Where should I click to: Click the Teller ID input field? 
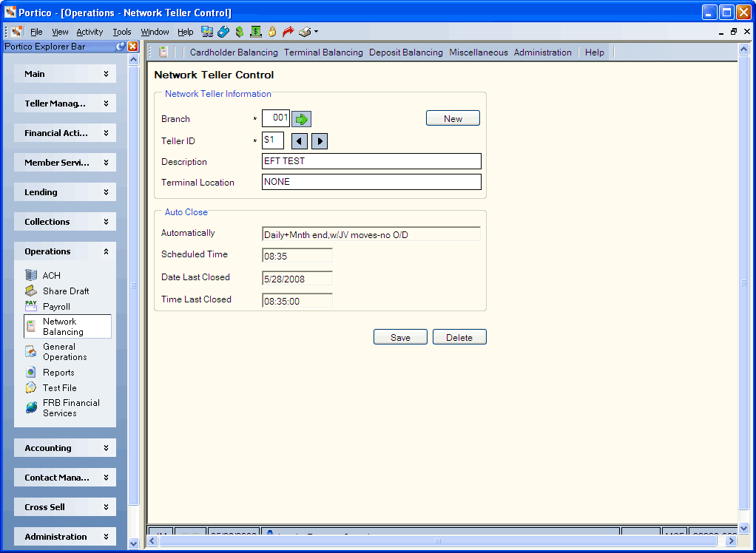[x=273, y=140]
